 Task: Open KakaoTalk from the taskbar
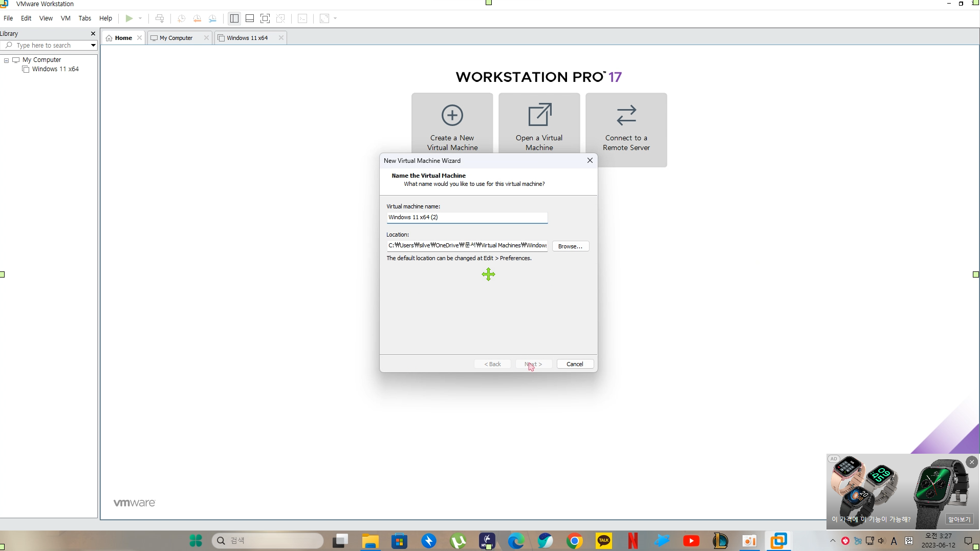coord(604,541)
